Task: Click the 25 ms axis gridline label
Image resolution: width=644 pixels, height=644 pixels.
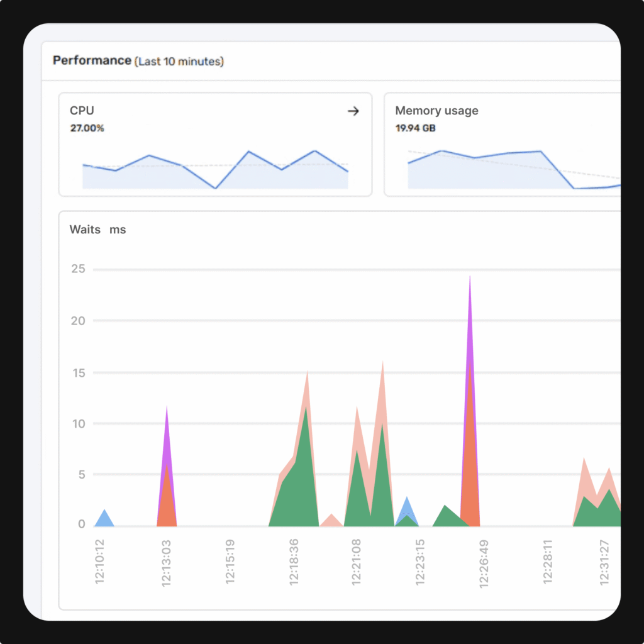Action: (x=78, y=269)
